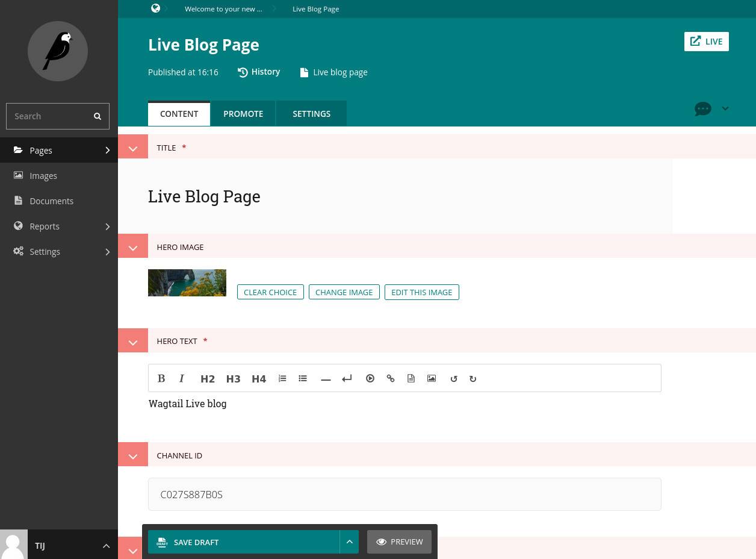The width and height of the screenshot is (756, 559).
Task: Insert numbered list in editor
Action: (x=282, y=378)
